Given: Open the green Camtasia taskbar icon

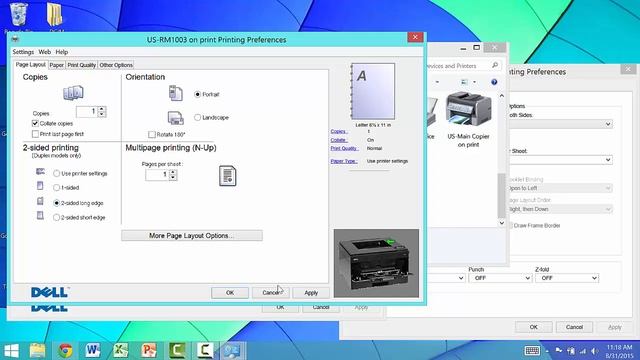Looking at the screenshot, I should point(177,351).
